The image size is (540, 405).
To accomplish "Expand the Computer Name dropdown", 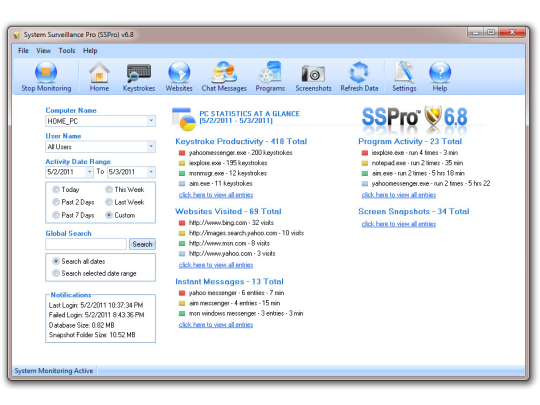I will pyautogui.click(x=151, y=121).
